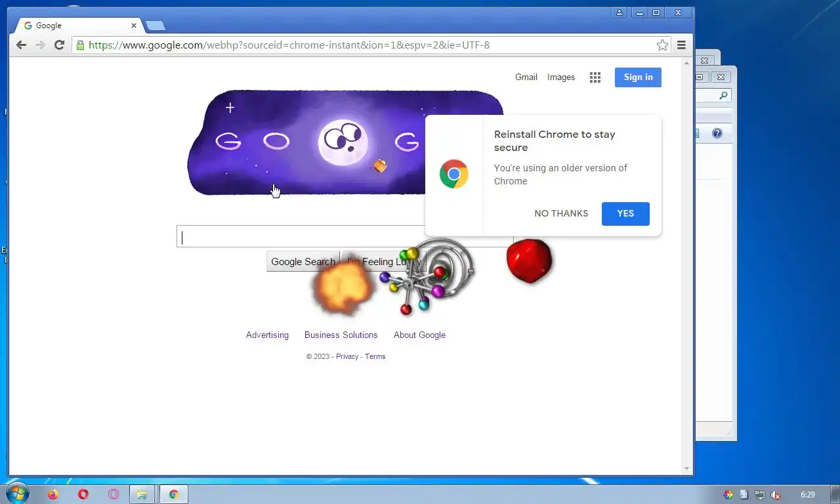This screenshot has width=840, height=504.
Task: Select the Google tab
Action: pos(77,26)
